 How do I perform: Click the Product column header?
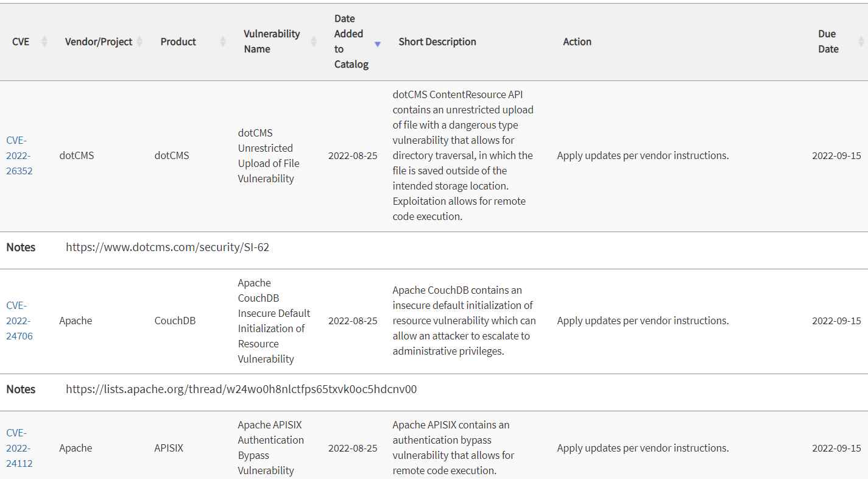click(178, 41)
